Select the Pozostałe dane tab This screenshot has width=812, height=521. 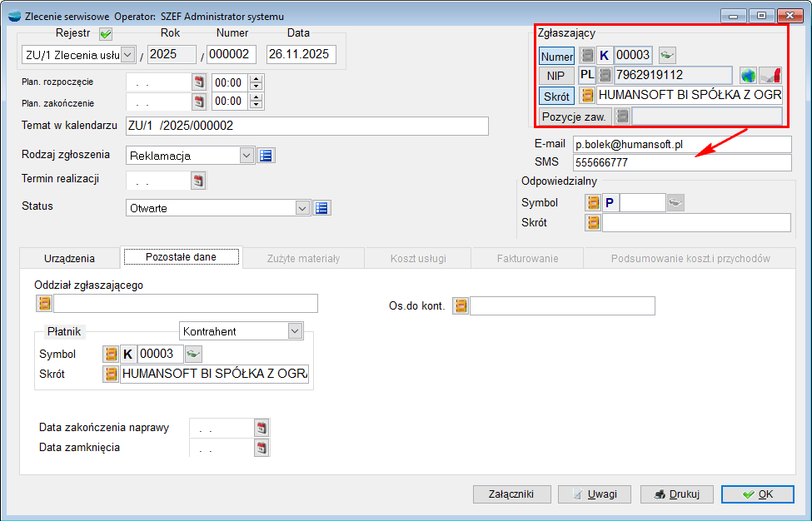[x=181, y=257]
